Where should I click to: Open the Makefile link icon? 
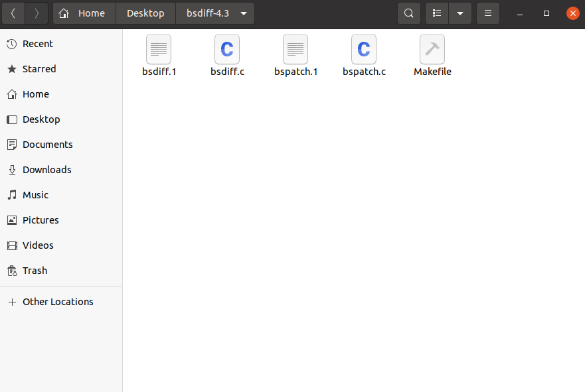point(432,54)
